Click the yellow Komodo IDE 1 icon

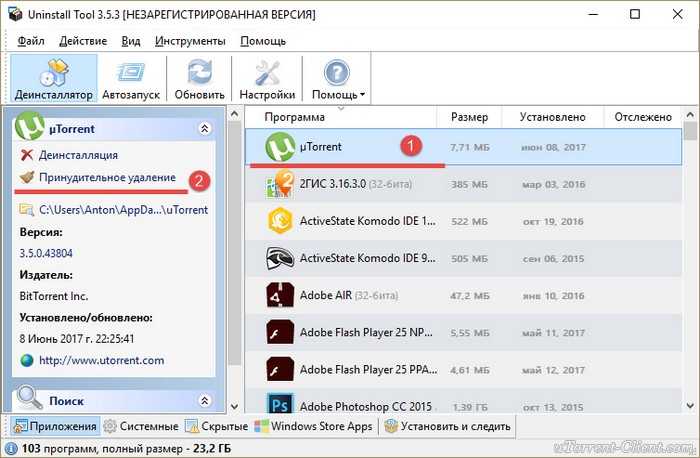280,221
